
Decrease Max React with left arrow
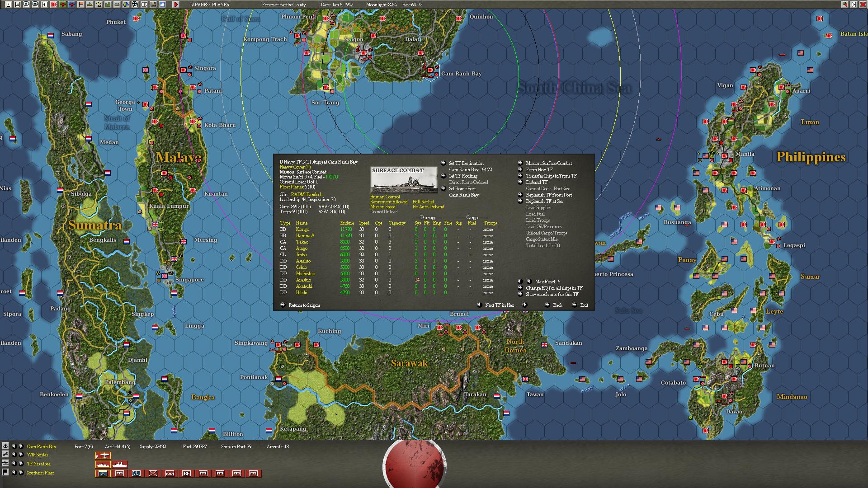pos(529,282)
